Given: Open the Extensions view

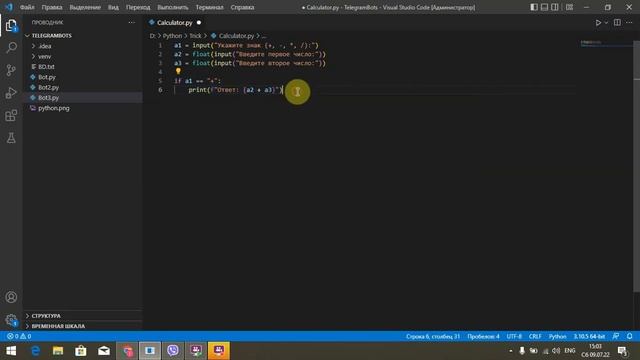Looking at the screenshot, I should pyautogui.click(x=11, y=116).
